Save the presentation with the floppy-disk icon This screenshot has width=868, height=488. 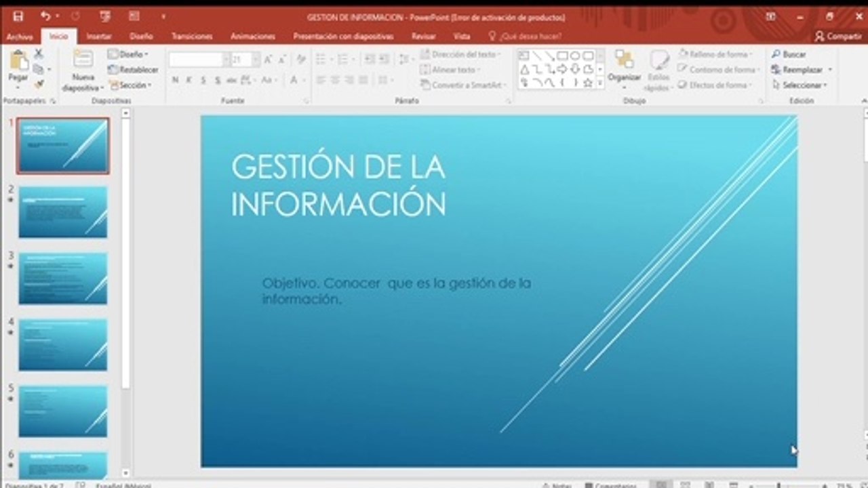(18, 16)
